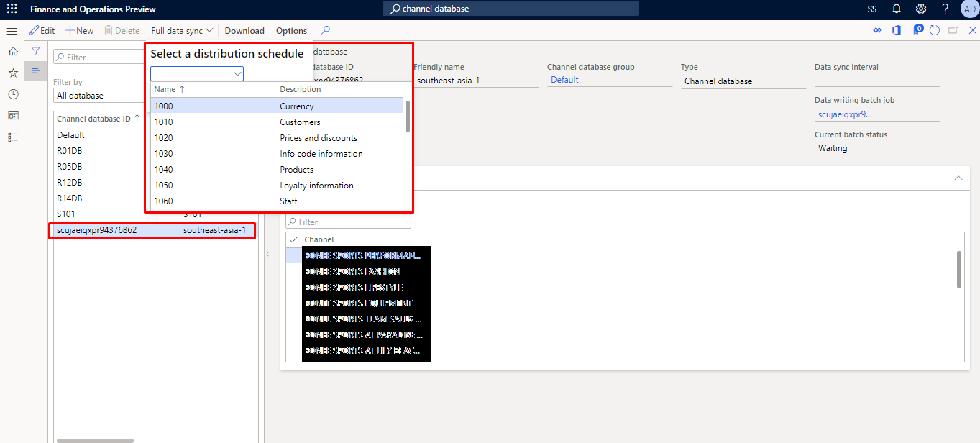
Task: Click the Friendly name field southeast-asia-1
Action: [476, 81]
